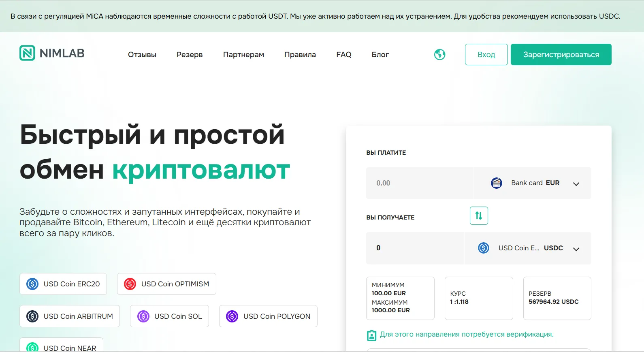The image size is (644, 352).
Task: Choose the USD Coin POLYGON chip
Action: 268,316
